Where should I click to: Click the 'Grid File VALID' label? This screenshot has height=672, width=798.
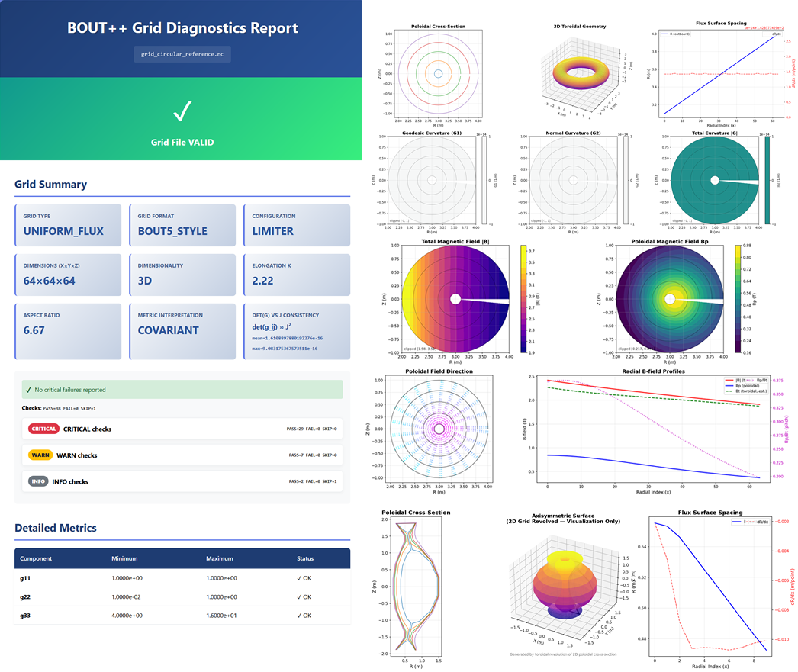pos(182,141)
